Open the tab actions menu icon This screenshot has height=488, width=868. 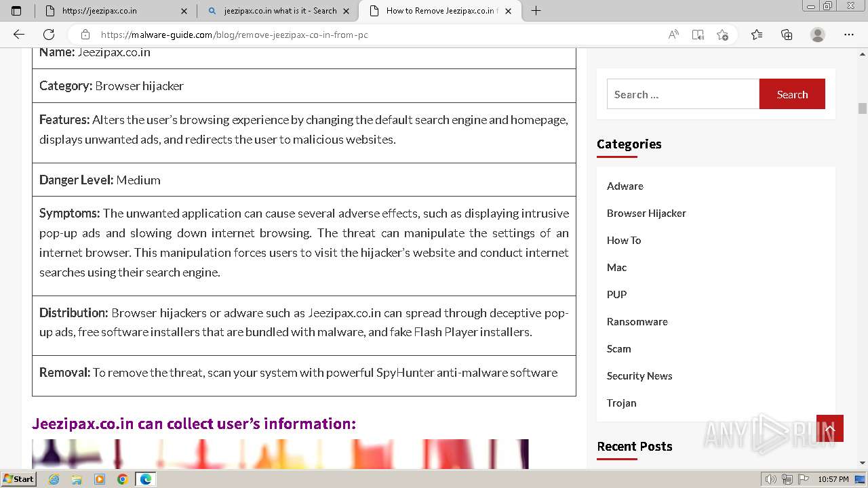16,11
